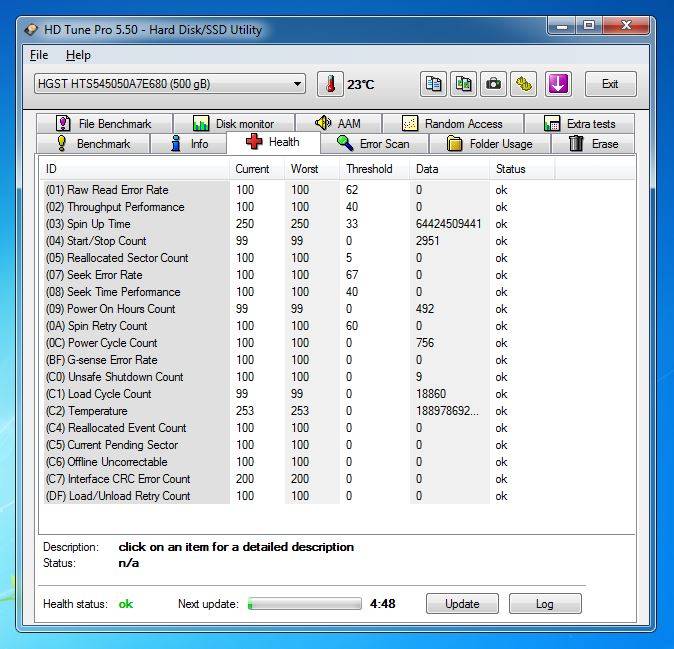Open the disk drive selection dropdown
This screenshot has width=674, height=649.
pos(170,84)
